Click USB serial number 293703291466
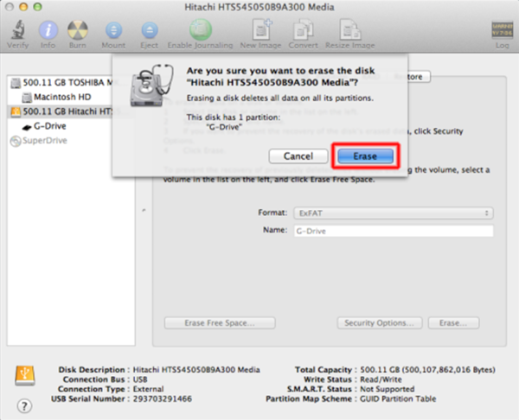The width and height of the screenshot is (519, 420). [163, 399]
